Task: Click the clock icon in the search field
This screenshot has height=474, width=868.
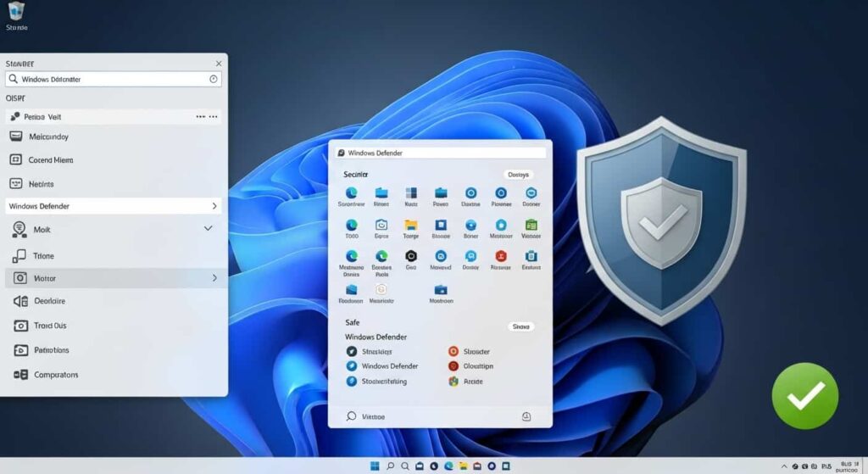Action: (213, 79)
